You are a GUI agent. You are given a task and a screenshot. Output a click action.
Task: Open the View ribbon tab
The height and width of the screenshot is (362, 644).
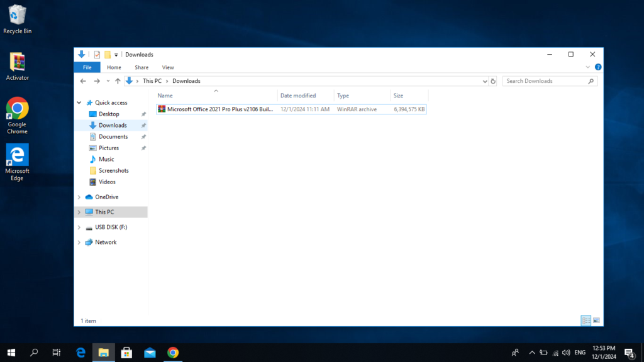pos(167,67)
